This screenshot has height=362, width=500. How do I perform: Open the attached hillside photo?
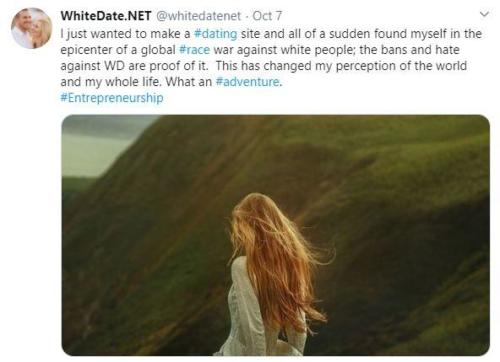(x=276, y=235)
